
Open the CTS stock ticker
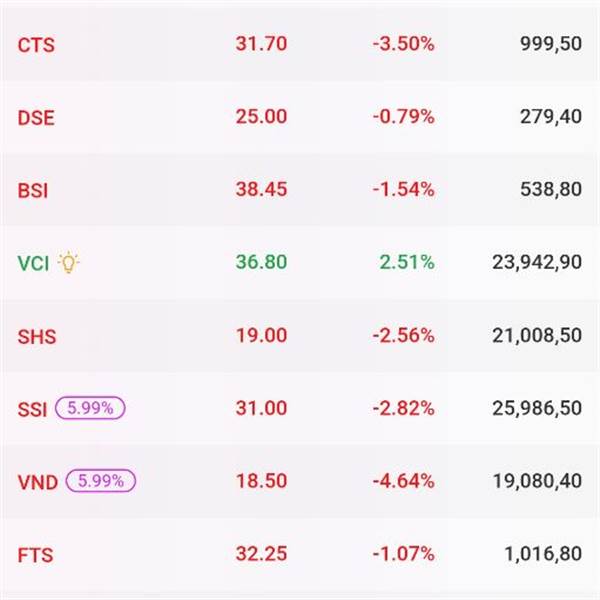click(x=36, y=45)
